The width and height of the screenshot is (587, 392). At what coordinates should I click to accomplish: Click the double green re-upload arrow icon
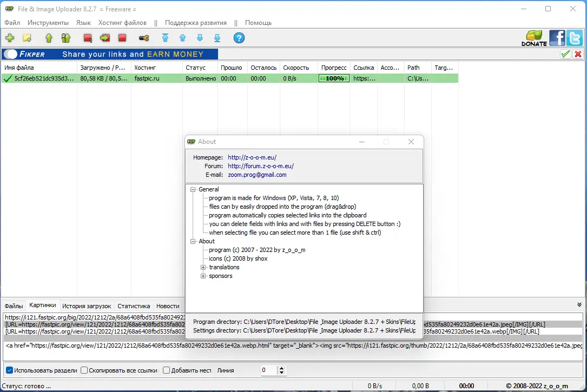click(x=66, y=38)
